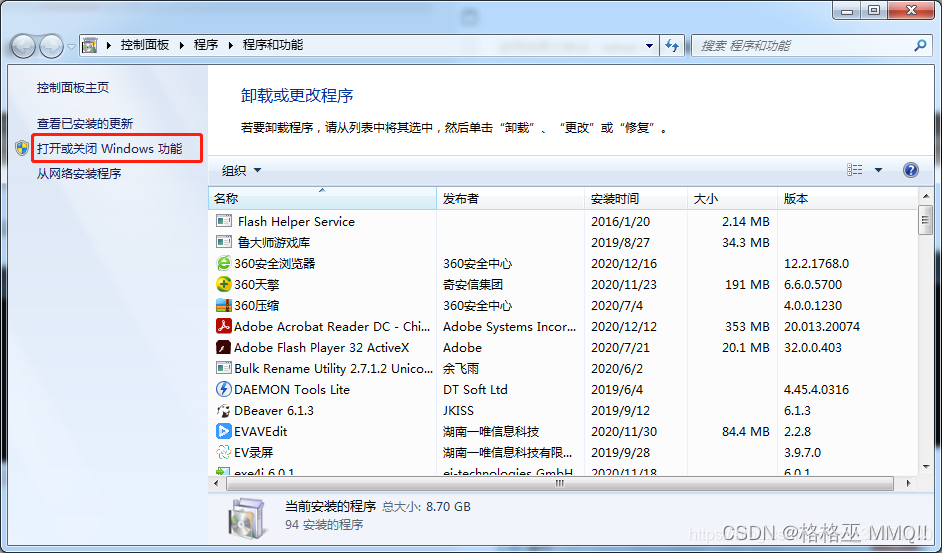Open 从网络安装程序 link
The image size is (942, 553).
[79, 174]
